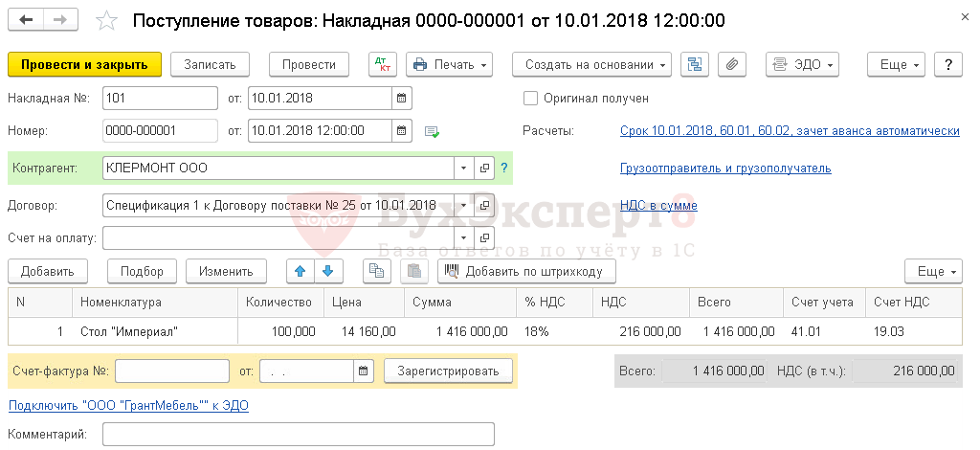Open the НДС в сумме link
Image resolution: width=980 pixels, height=450 pixels.
click(x=658, y=205)
